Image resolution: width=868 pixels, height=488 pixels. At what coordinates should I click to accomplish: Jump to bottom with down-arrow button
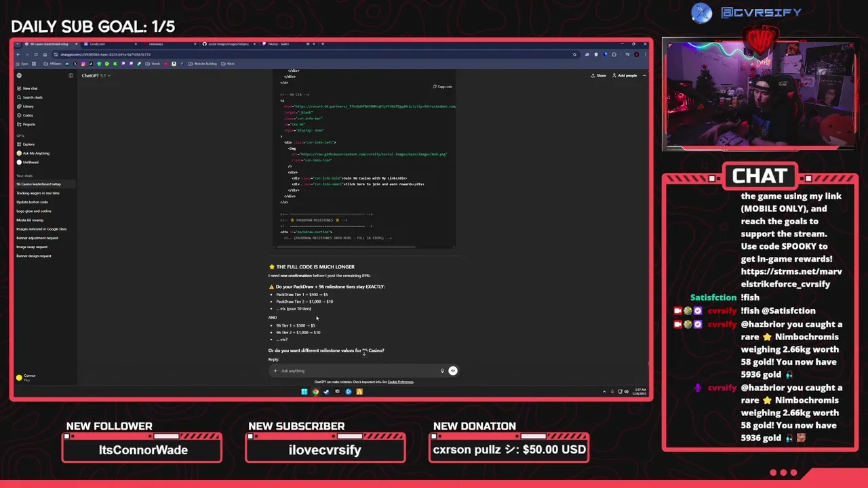coord(364,353)
